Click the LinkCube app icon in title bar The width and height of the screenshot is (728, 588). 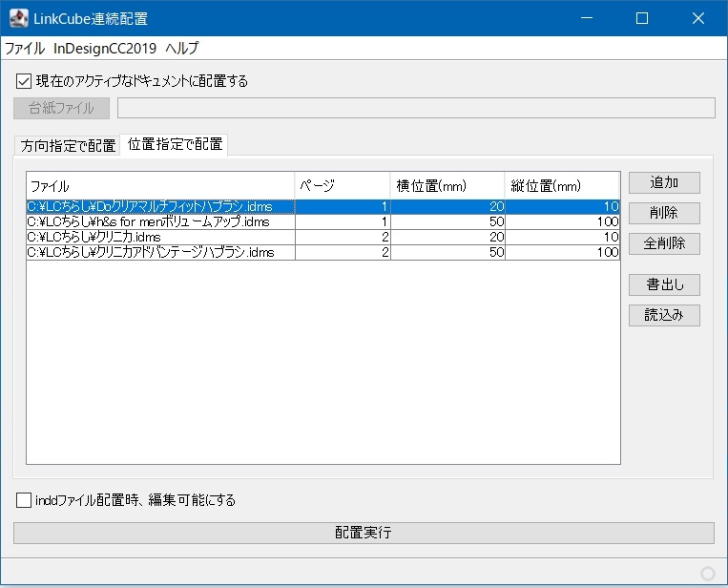(18, 18)
